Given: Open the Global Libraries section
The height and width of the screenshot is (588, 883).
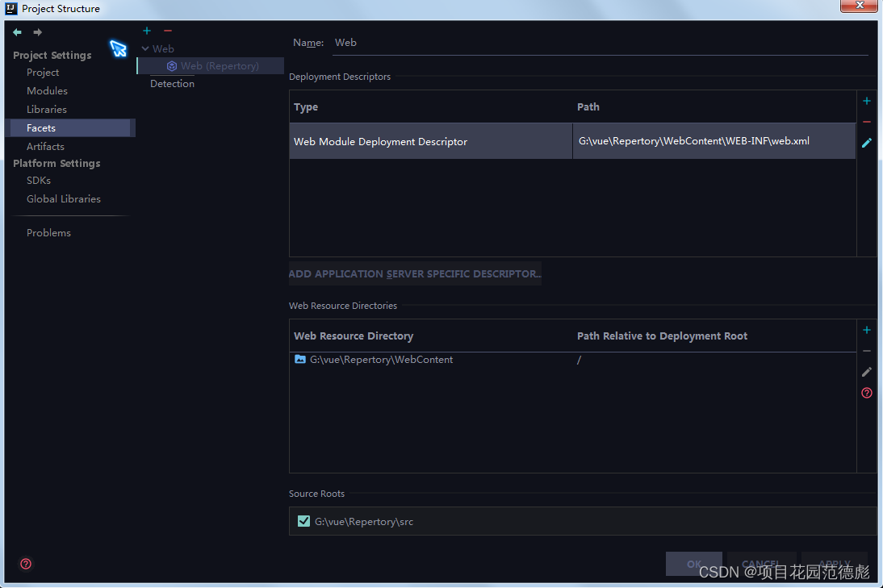Looking at the screenshot, I should 64,198.
